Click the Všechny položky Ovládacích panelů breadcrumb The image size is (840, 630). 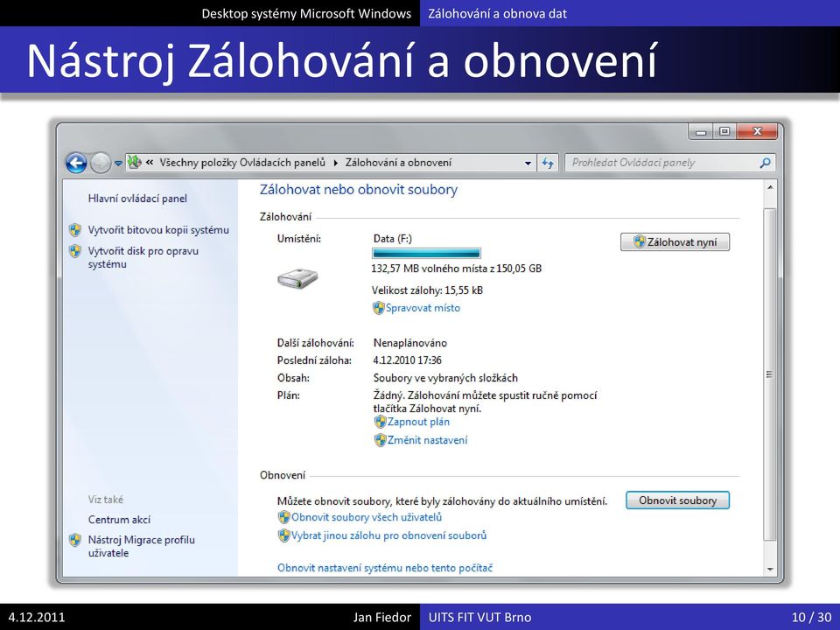click(242, 163)
